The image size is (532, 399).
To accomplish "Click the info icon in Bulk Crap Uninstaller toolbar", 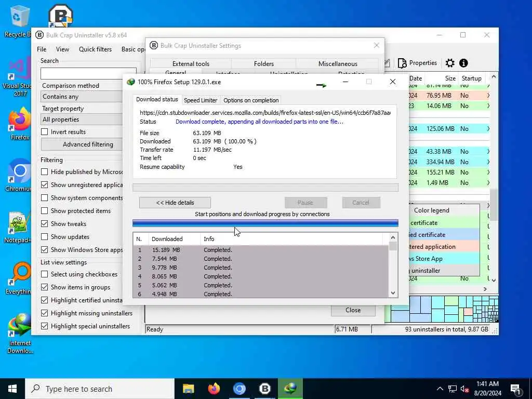I will tap(463, 63).
